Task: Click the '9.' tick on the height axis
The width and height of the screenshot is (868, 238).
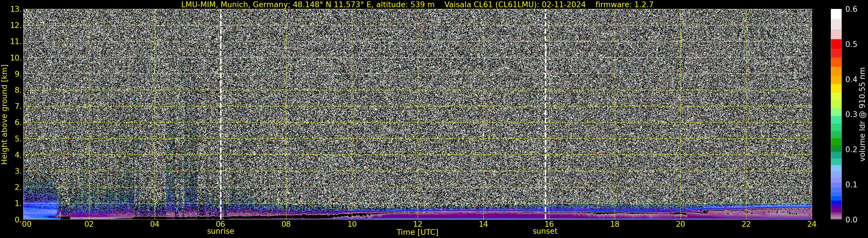Action: point(18,74)
